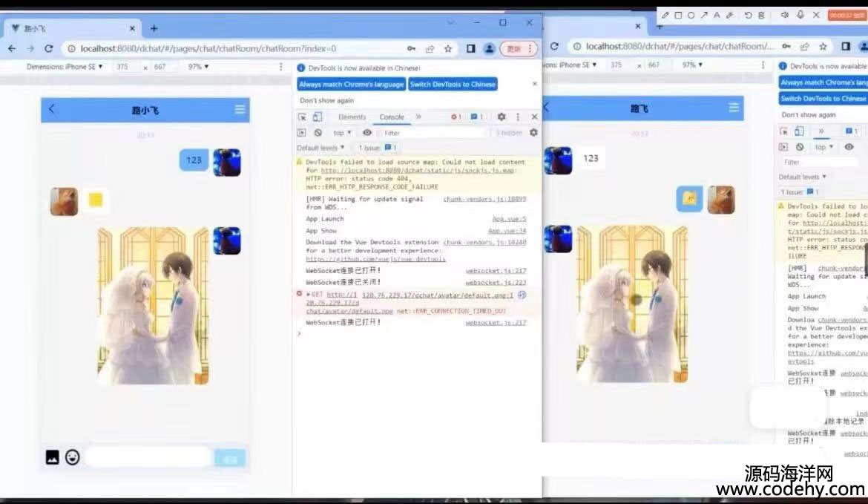The height and width of the screenshot is (504, 868).
Task: Open the vue-devtools GitHub link in console
Action: tap(376, 258)
